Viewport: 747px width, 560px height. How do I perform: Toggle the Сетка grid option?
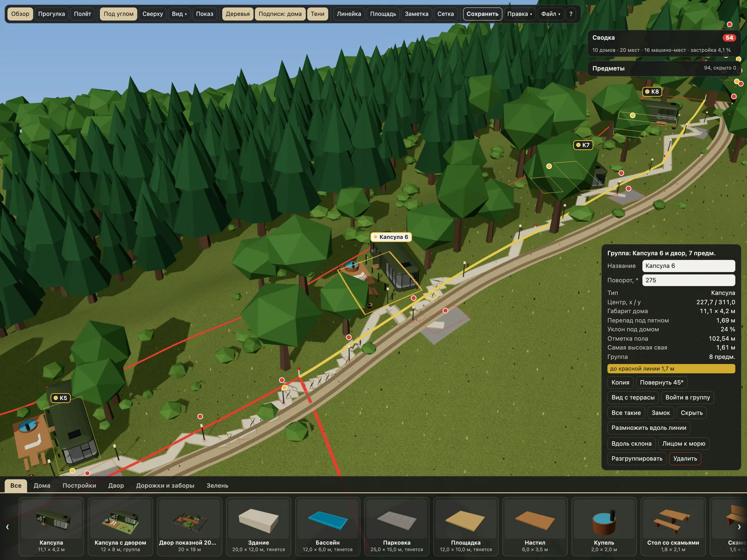click(445, 14)
